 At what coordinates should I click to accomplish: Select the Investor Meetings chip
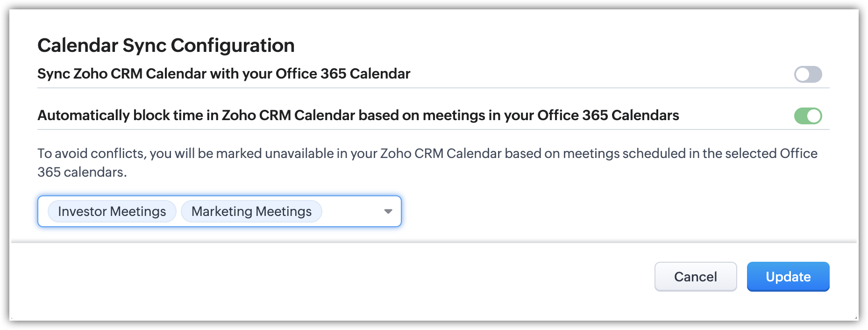(x=112, y=211)
